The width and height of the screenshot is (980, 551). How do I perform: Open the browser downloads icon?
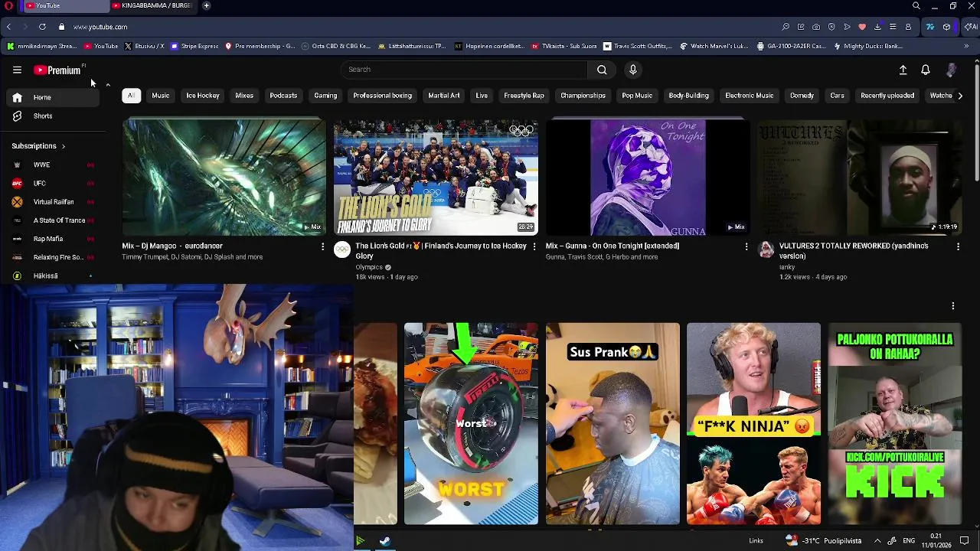pos(877,27)
